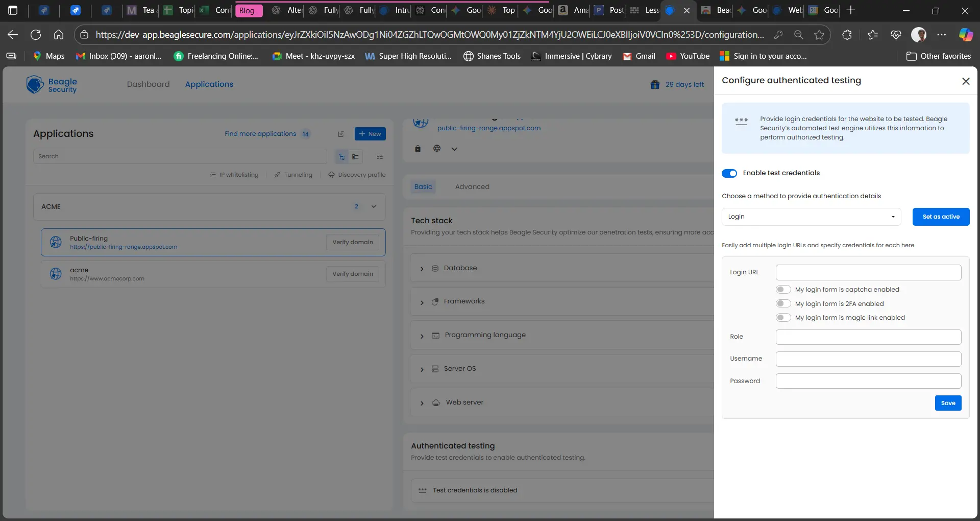Switch to list view icon
Viewport: 980px width, 521px height.
[x=355, y=156]
